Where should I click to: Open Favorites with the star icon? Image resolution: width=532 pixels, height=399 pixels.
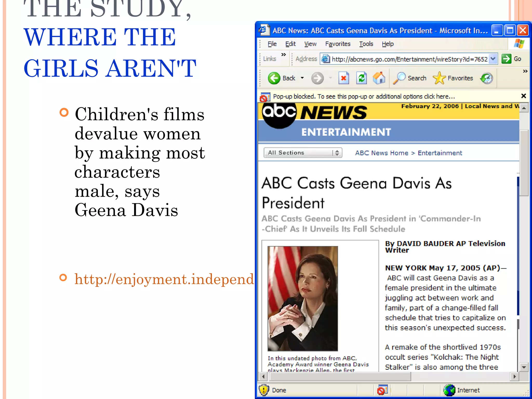point(439,78)
